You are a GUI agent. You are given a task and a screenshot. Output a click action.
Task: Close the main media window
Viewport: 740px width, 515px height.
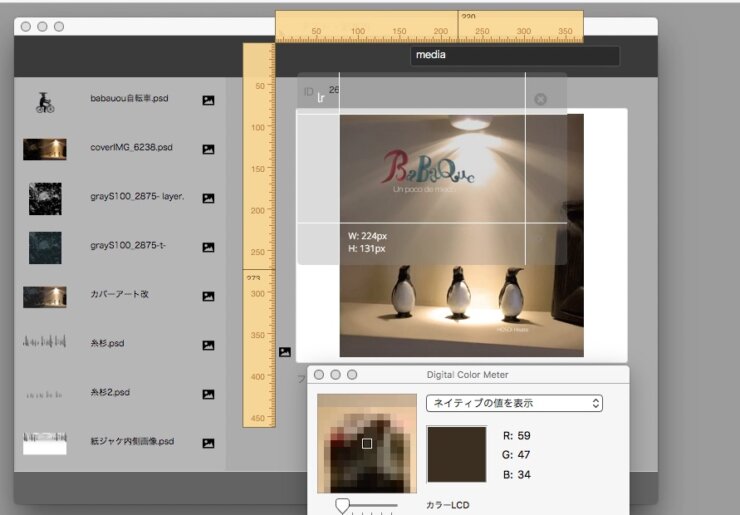[x=26, y=26]
